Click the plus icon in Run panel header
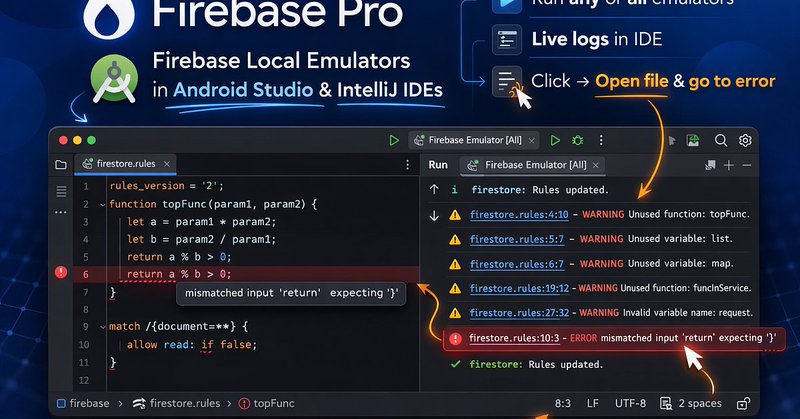 729,165
